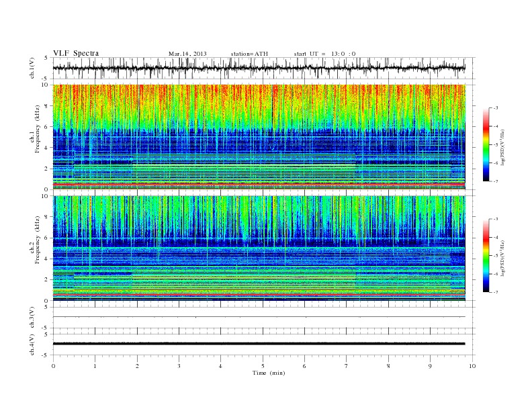The height and width of the screenshot is (411, 532).
Task: Click the "station=ATH" header label
Action: point(249,54)
